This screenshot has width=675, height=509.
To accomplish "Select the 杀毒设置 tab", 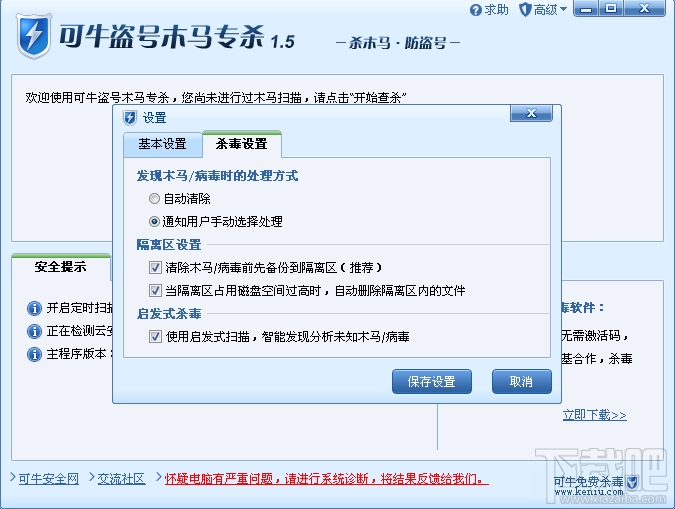I will click(242, 144).
